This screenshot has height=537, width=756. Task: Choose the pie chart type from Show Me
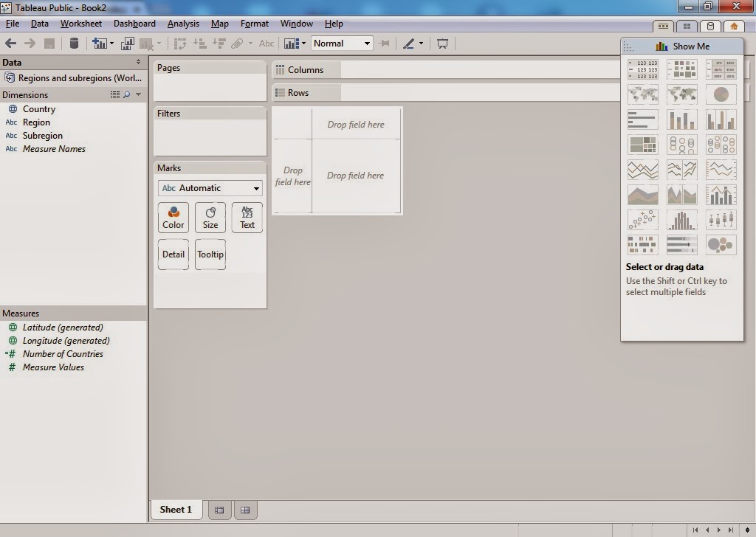click(x=721, y=94)
